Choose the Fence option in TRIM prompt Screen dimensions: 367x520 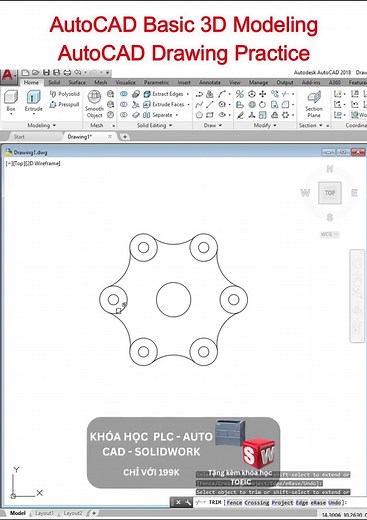coord(234,502)
